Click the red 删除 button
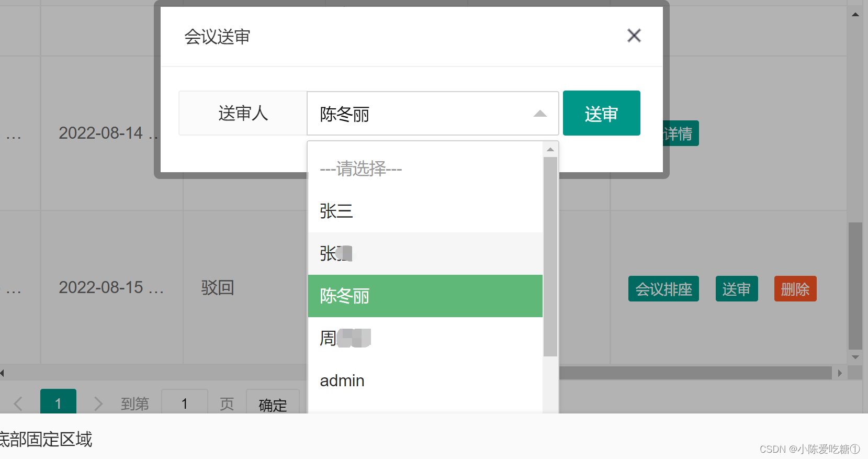 pos(795,289)
